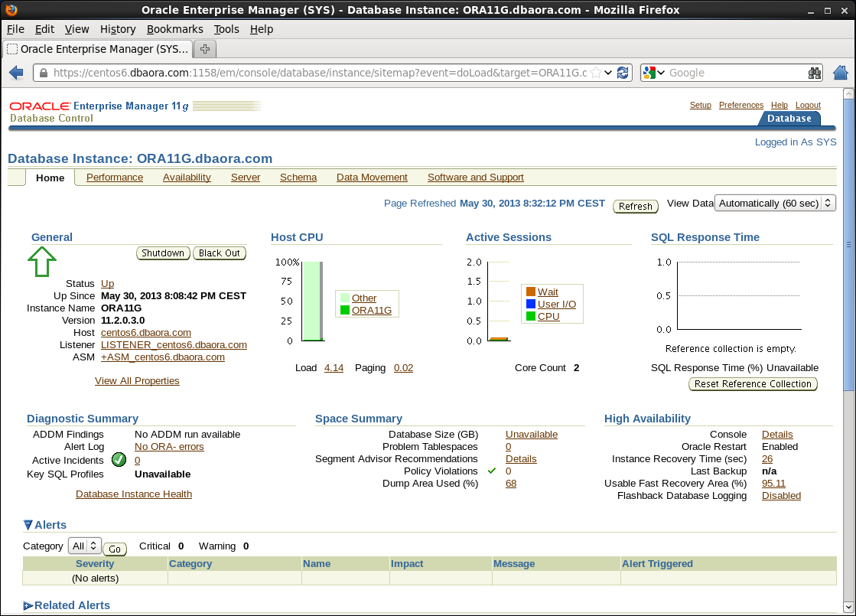Open the View menu
Screen dimensions: 856x616
76,29
